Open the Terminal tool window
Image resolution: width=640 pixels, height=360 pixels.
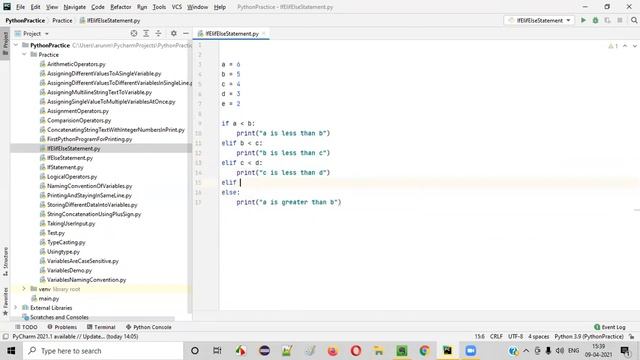(x=101, y=327)
